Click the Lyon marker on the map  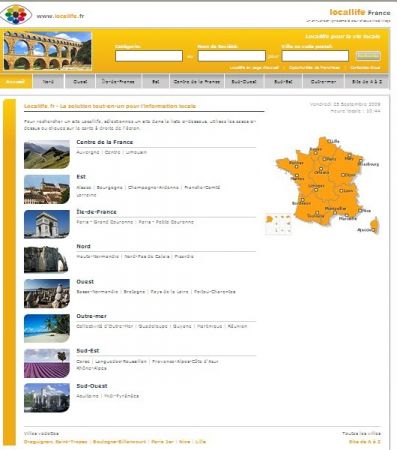pyautogui.click(x=341, y=191)
